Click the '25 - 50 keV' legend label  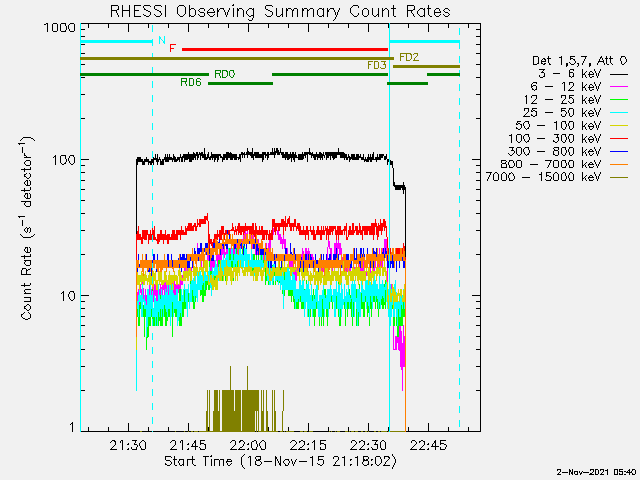562,113
